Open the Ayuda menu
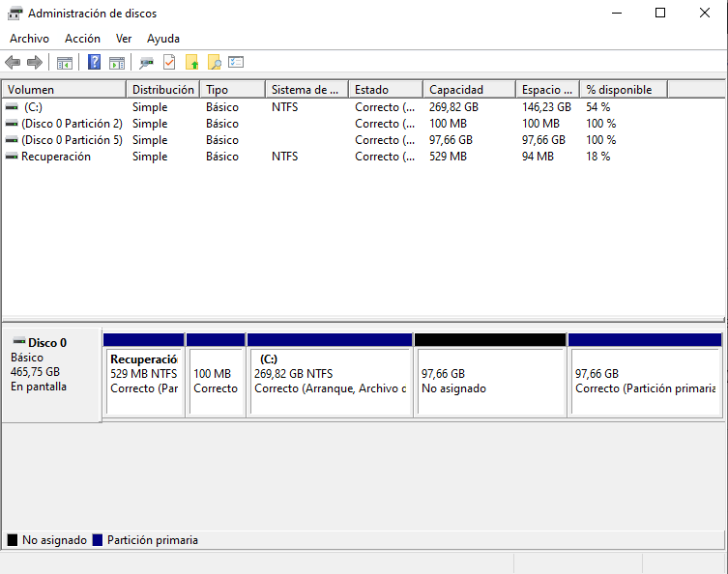 (x=162, y=39)
